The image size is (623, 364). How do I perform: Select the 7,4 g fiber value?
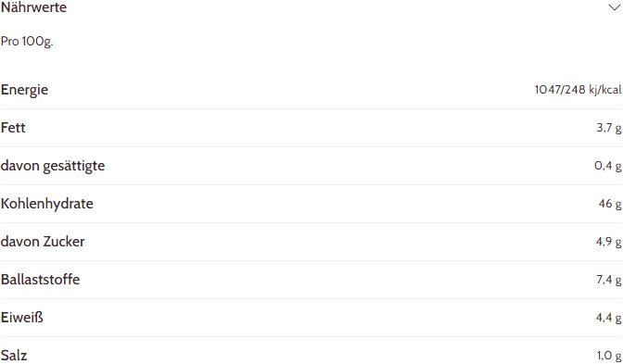(x=609, y=280)
